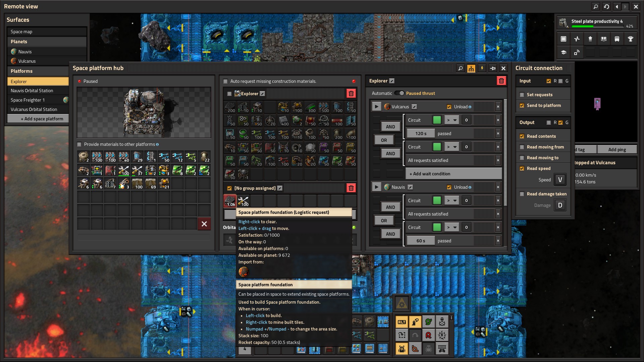Click the square with signal waves icon
Screen dimensions: 644x362
[577, 52]
